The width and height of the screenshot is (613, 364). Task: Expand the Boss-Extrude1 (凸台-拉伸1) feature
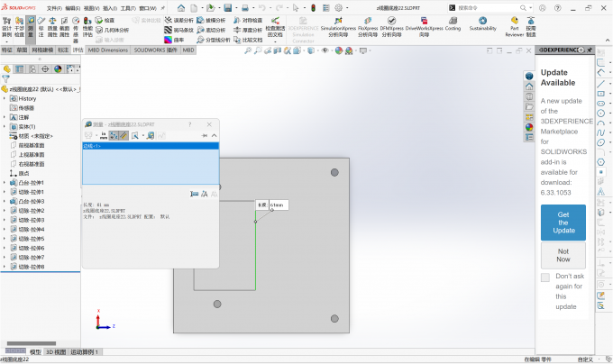coord(5,182)
